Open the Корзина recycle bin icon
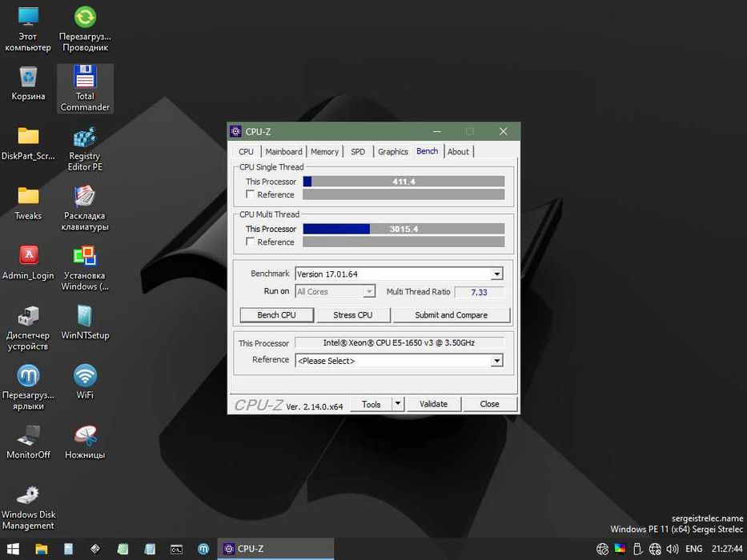Screen dimensions: 747x560 28,84
